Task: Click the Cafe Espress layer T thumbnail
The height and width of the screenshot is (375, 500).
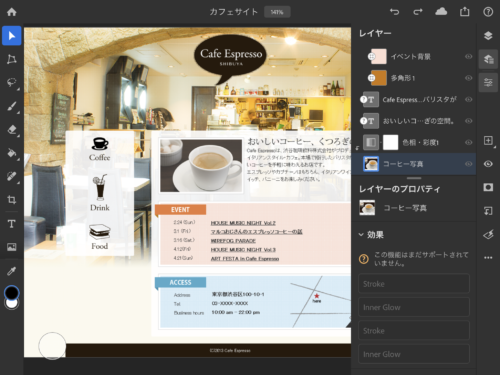Action: coord(371,99)
